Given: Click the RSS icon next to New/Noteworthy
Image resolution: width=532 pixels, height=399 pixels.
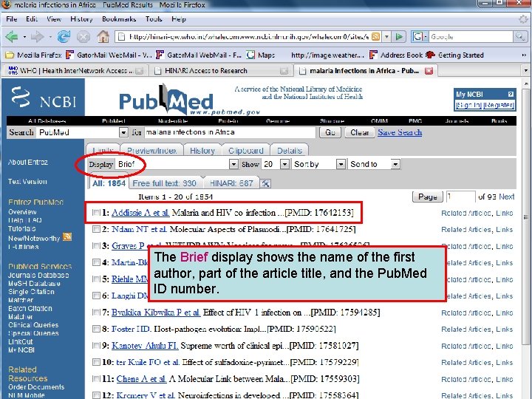Looking at the screenshot, I should coord(67,237).
